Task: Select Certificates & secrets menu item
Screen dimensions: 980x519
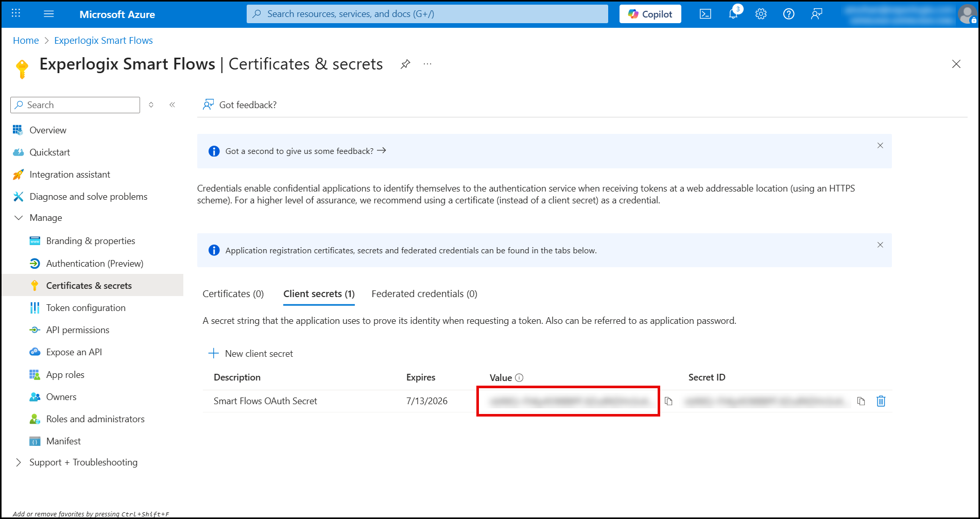Action: [x=89, y=285]
